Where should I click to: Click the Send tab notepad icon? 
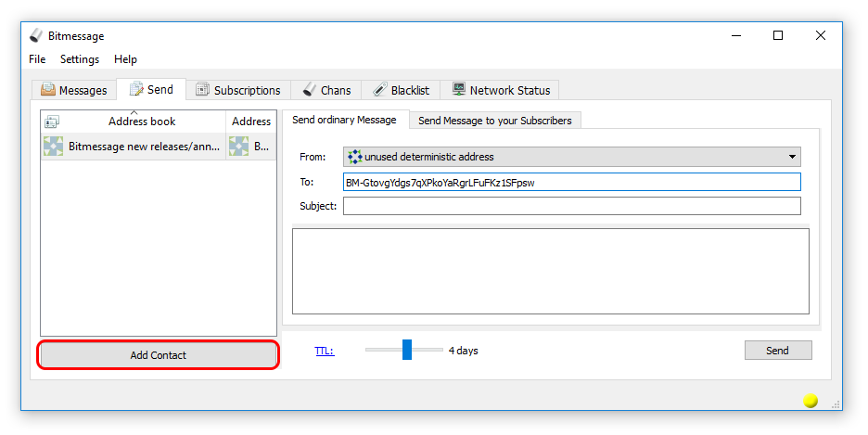point(136,88)
